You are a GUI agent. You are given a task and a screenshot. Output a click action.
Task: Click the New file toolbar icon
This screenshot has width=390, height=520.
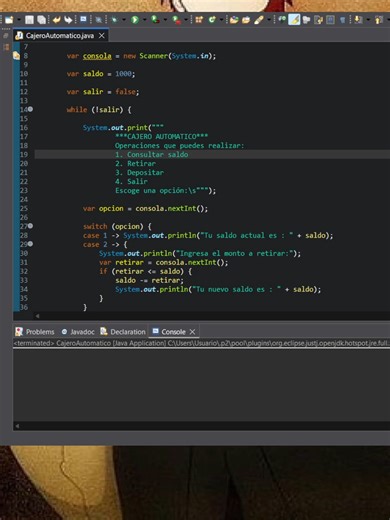(x=9, y=20)
